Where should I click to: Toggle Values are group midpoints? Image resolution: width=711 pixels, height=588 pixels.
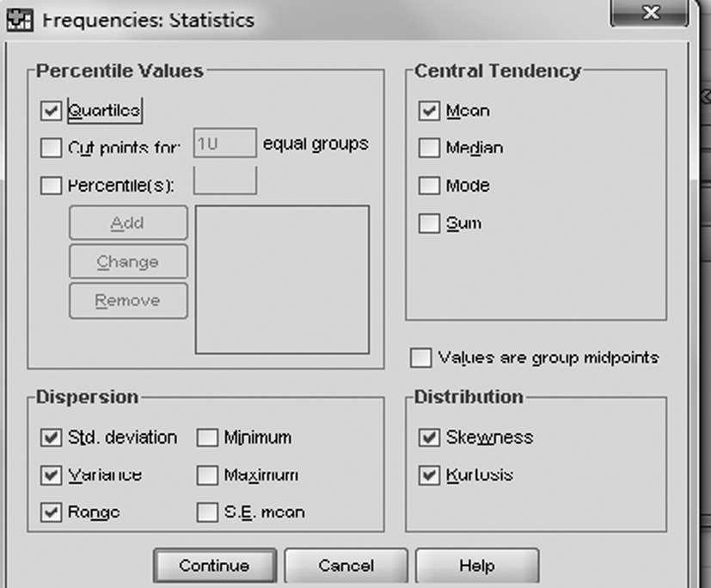tap(420, 358)
